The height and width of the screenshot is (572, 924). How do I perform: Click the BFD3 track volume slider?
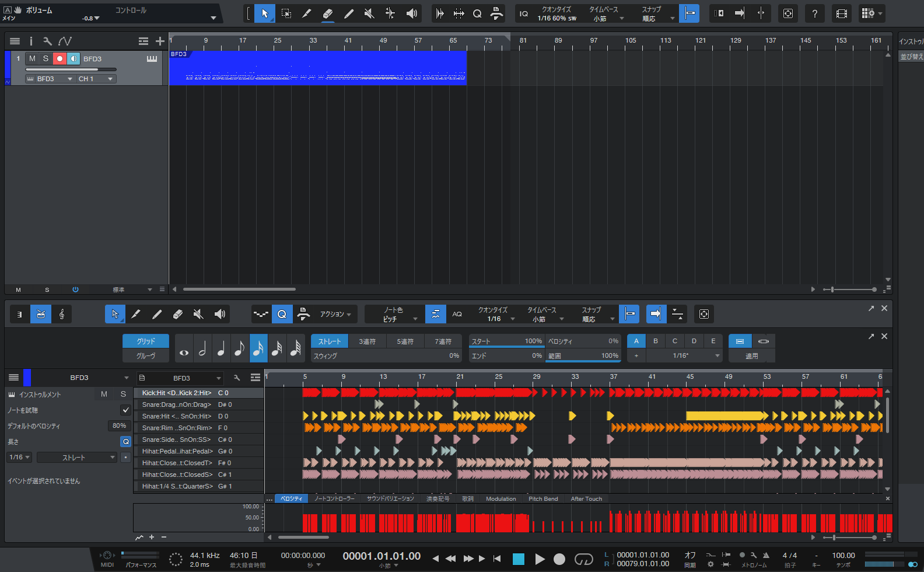(x=70, y=69)
